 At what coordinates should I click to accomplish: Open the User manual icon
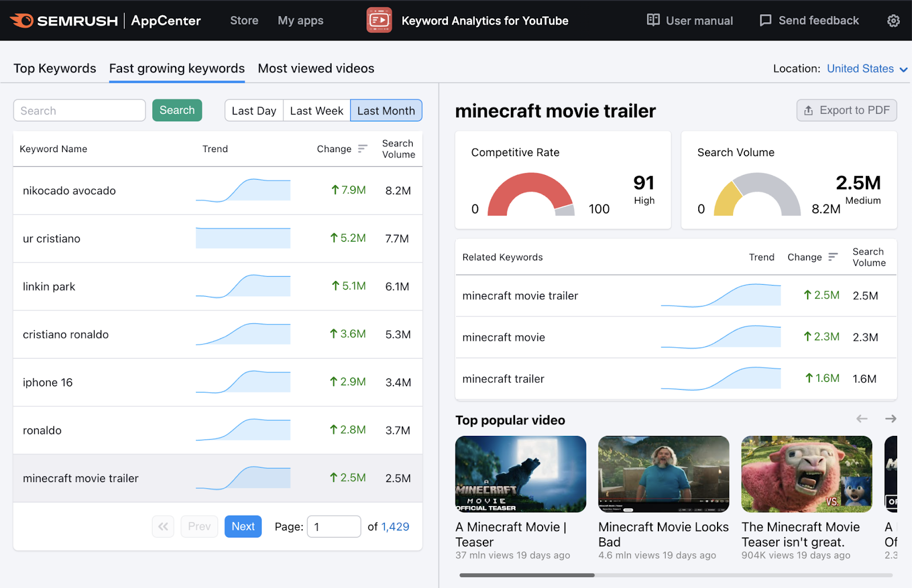click(652, 20)
